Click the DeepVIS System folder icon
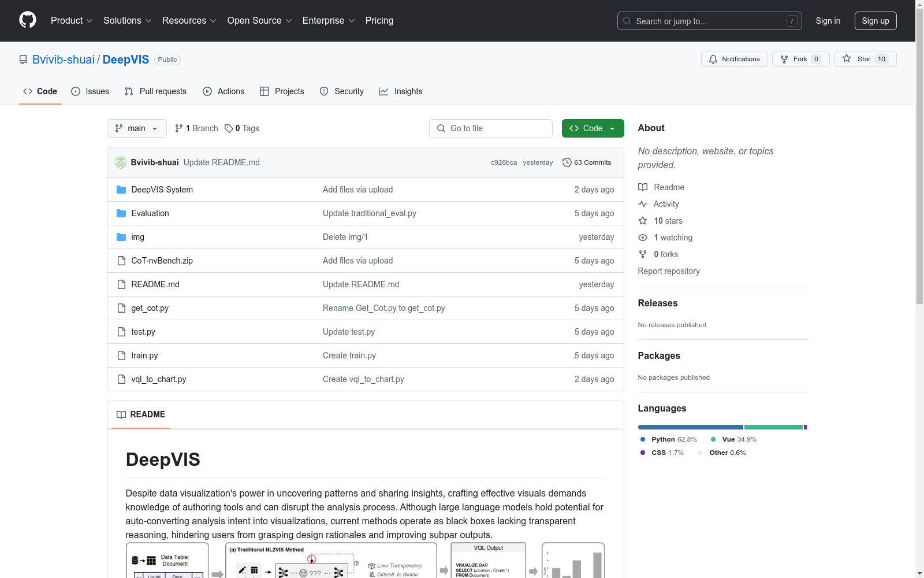 [x=121, y=190]
